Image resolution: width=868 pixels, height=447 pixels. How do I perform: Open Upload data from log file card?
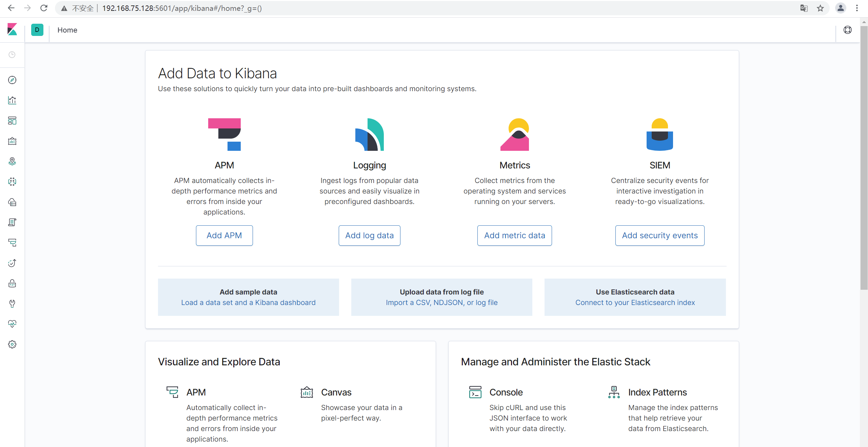click(x=441, y=297)
